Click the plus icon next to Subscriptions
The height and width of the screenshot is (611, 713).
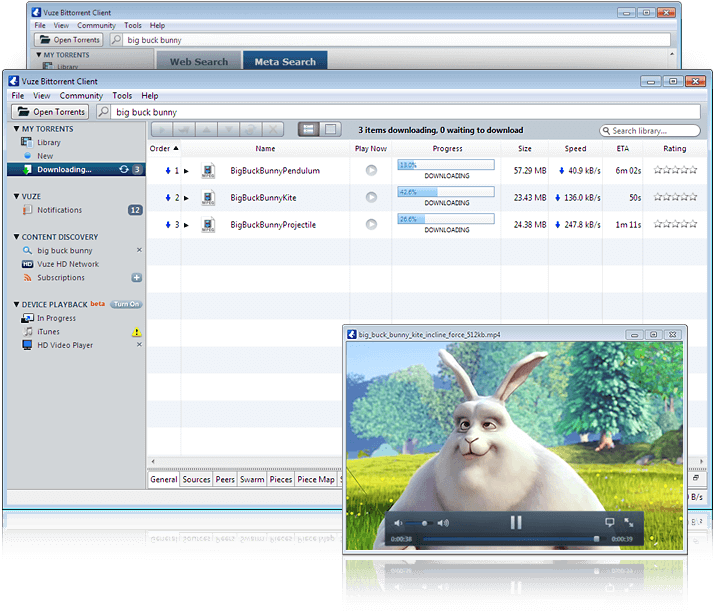coord(136,278)
